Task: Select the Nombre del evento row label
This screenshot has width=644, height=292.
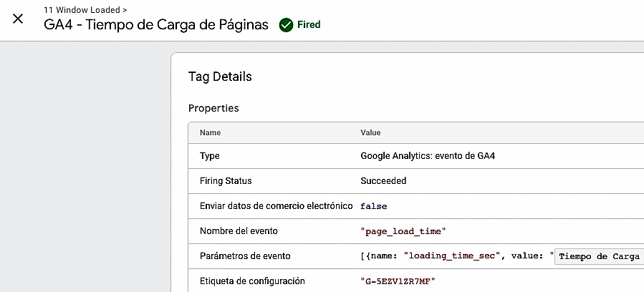Action: coord(239,231)
